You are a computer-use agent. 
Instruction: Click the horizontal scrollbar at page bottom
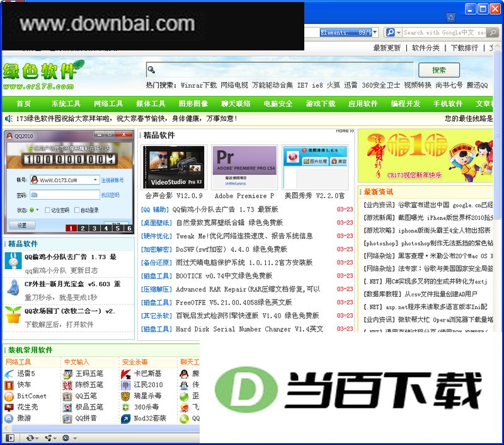[105, 429]
